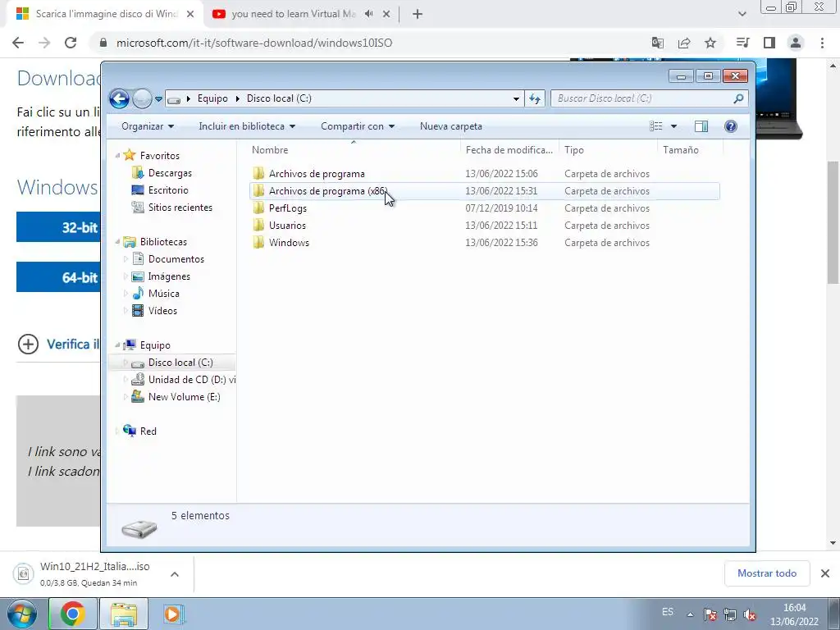This screenshot has height=630, width=840.
Task: Open the Compartir con menu
Action: tap(358, 126)
